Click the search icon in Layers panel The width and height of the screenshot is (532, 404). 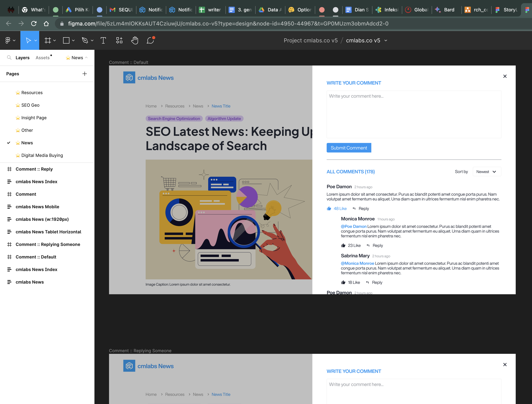[x=9, y=57]
